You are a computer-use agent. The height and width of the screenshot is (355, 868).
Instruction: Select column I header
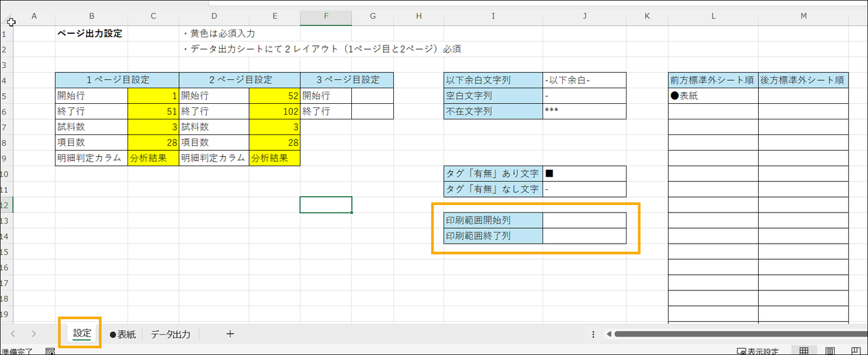coord(493,16)
